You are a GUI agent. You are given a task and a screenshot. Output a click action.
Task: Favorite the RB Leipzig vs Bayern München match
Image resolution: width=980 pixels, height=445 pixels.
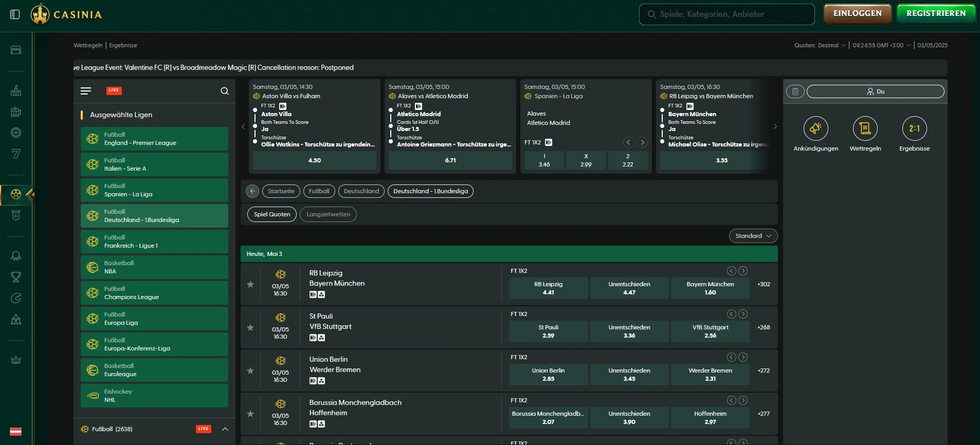tap(250, 284)
